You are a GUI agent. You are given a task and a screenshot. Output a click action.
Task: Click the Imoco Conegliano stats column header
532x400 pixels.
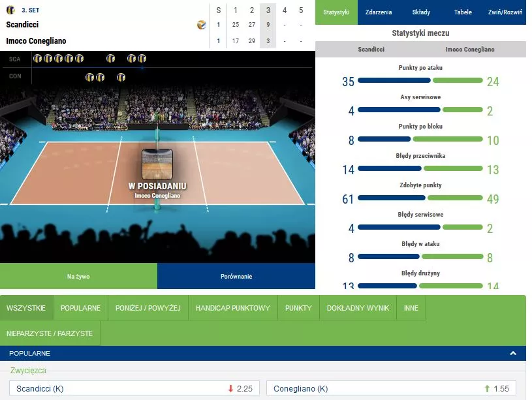tap(470, 49)
